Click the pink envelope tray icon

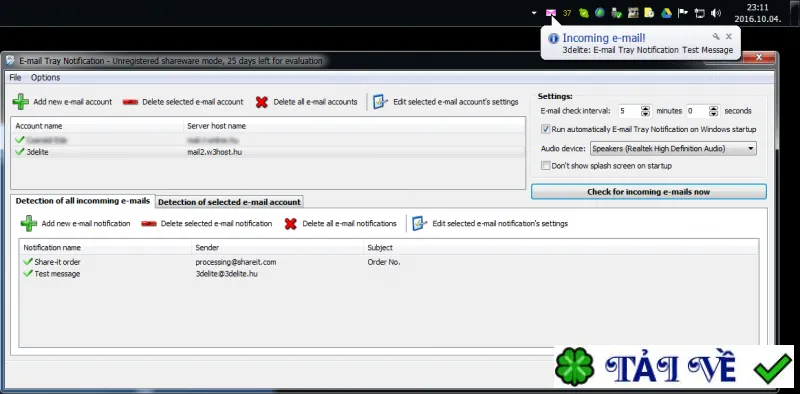(x=551, y=13)
